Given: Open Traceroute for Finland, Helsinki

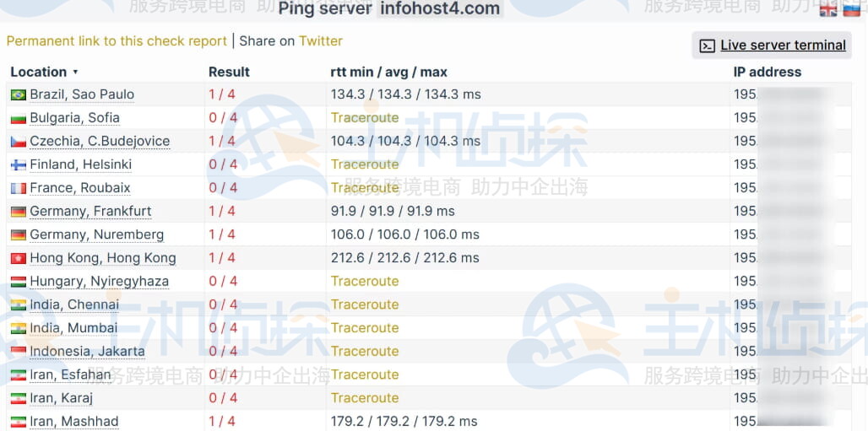Looking at the screenshot, I should (x=365, y=164).
